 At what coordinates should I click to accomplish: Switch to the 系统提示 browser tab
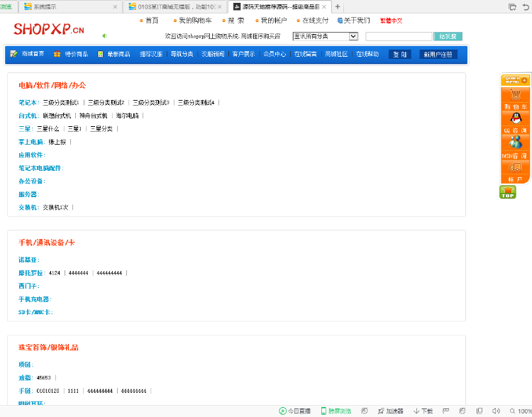coord(70,7)
